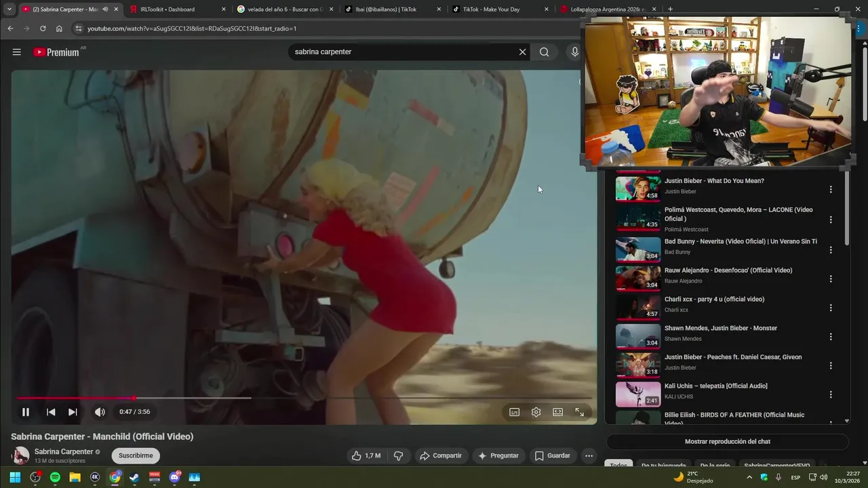Like the video with 1,7 M likes

[366, 455]
